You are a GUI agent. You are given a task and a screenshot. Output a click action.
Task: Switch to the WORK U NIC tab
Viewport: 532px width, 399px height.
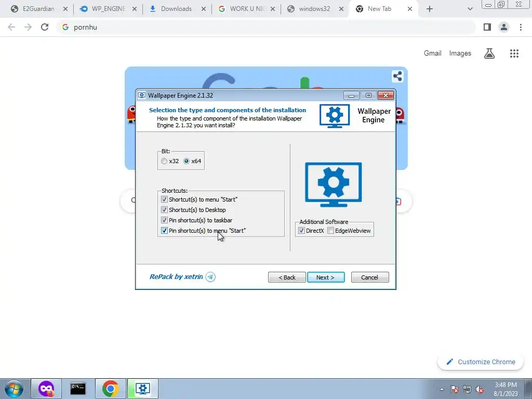click(x=247, y=9)
